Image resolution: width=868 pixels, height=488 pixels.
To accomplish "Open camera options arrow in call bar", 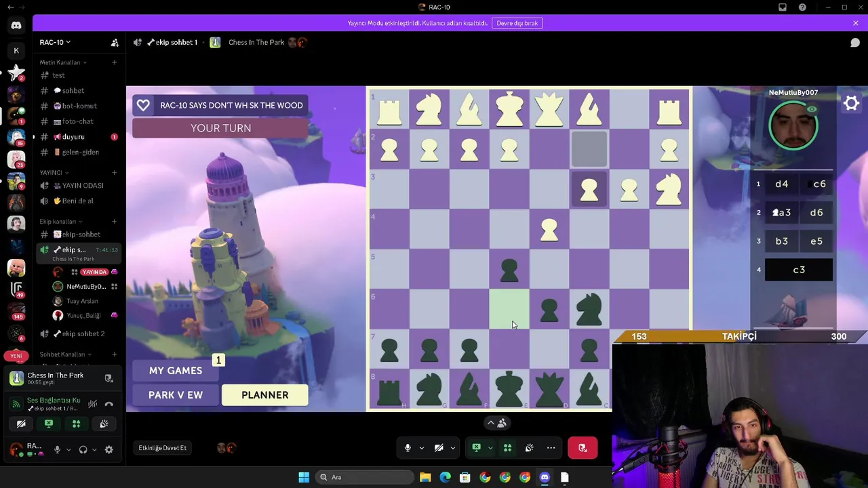I will point(452,448).
